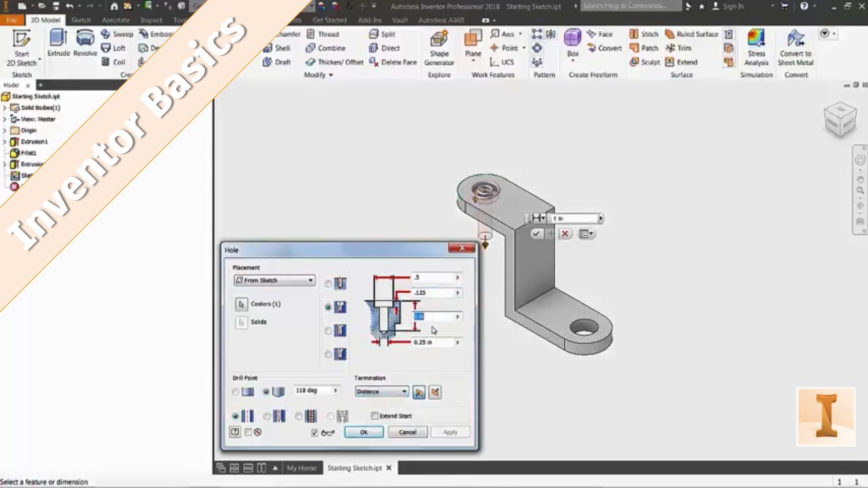This screenshot has height=488, width=868.
Task: Select the drilled hole type radio
Action: [x=329, y=283]
